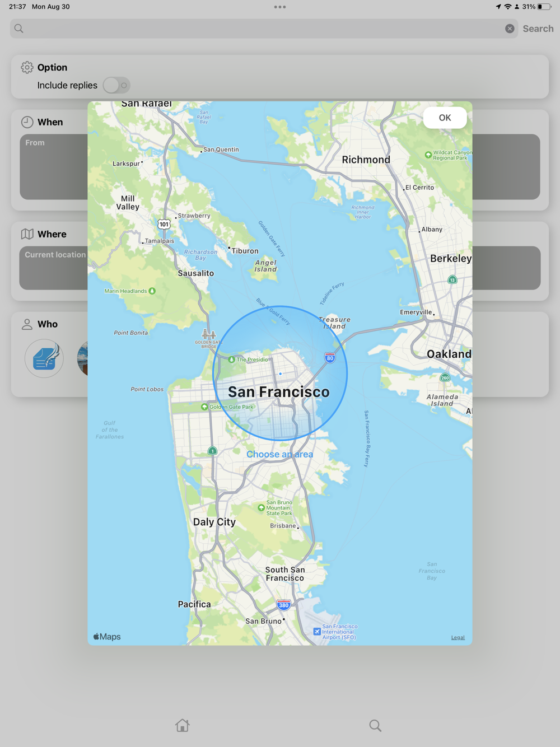The height and width of the screenshot is (747, 560).
Task: Tap the El Cerrito label
Action: pos(420,188)
